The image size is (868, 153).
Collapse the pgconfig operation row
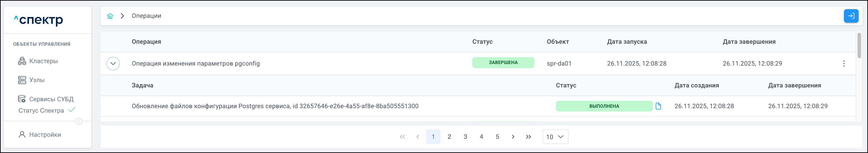tap(113, 63)
